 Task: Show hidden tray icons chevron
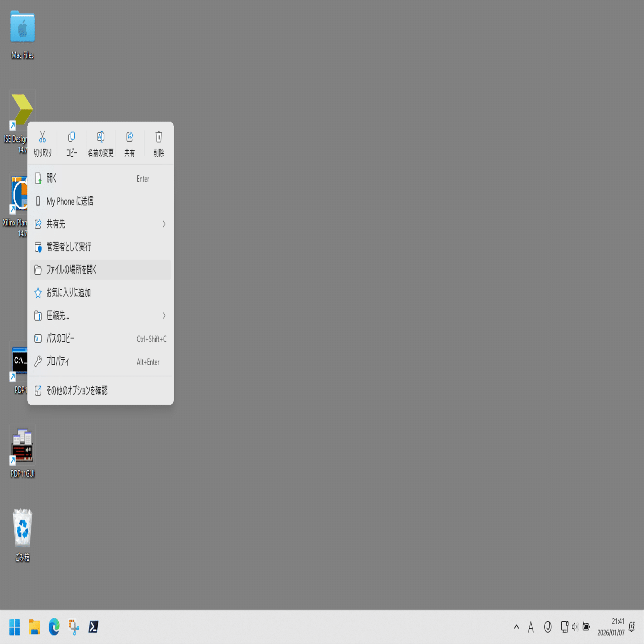tap(516, 627)
